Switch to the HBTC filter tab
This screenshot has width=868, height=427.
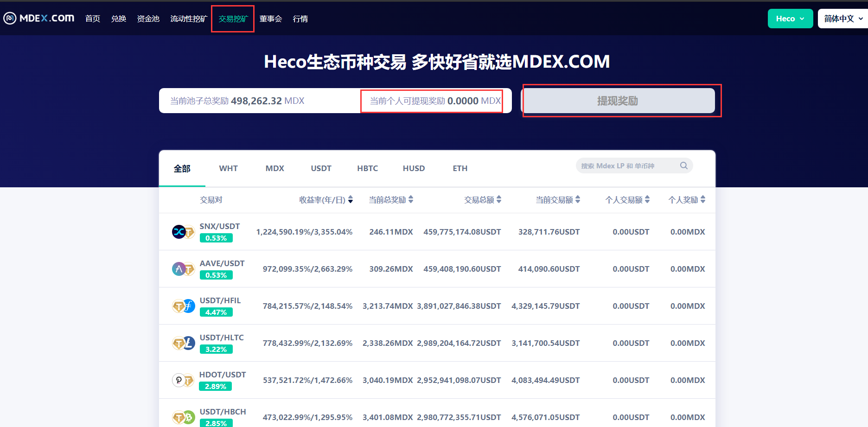click(367, 168)
